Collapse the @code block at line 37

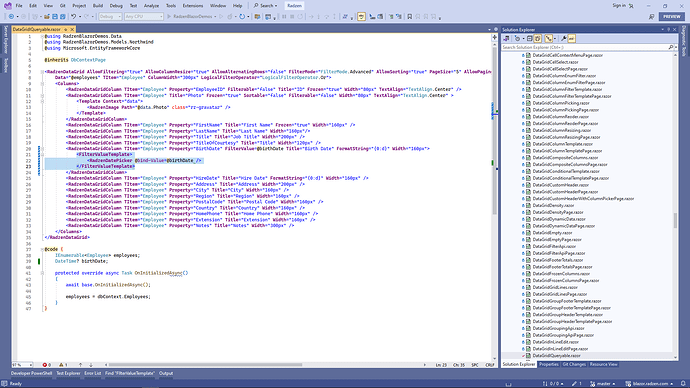42,249
